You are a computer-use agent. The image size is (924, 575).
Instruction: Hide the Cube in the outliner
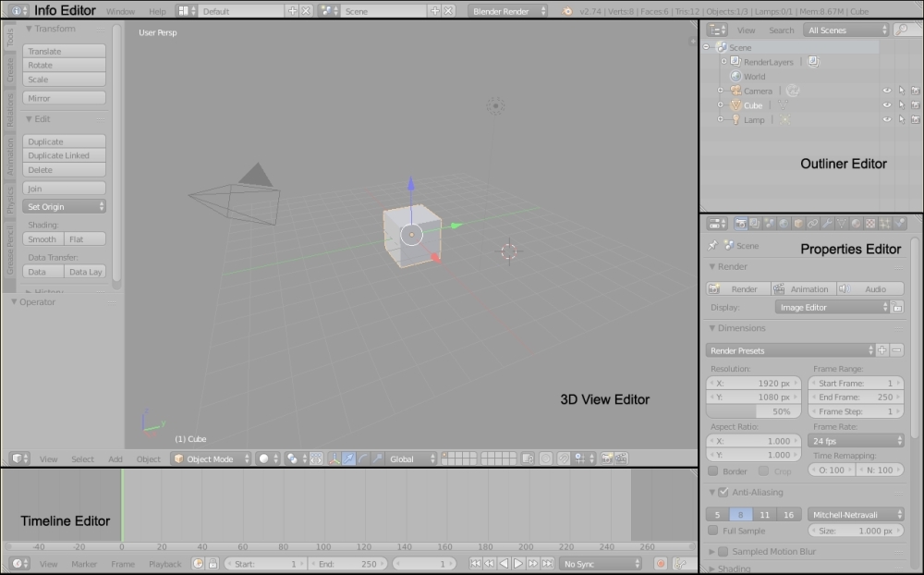coord(886,105)
